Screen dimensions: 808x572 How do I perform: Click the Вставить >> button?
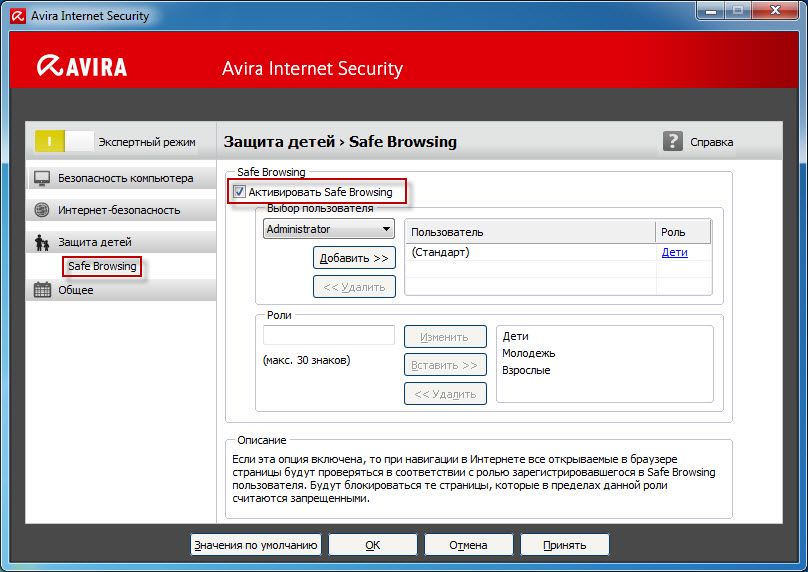[445, 365]
